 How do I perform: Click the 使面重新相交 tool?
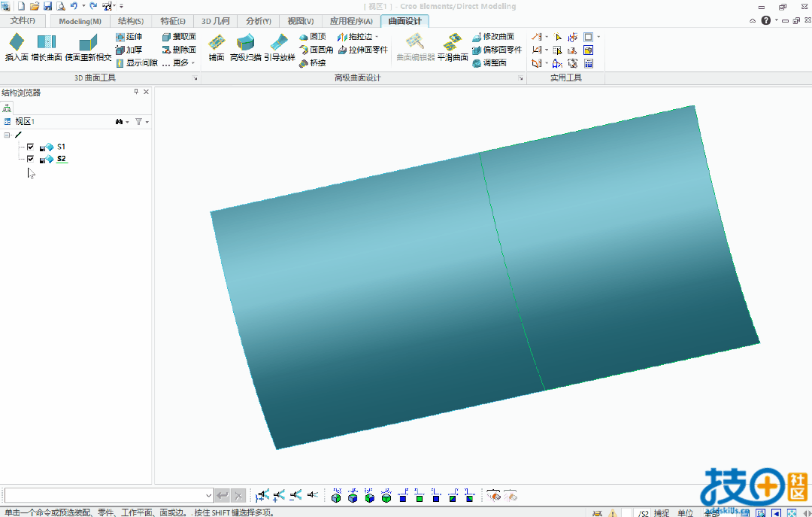pyautogui.click(x=88, y=47)
